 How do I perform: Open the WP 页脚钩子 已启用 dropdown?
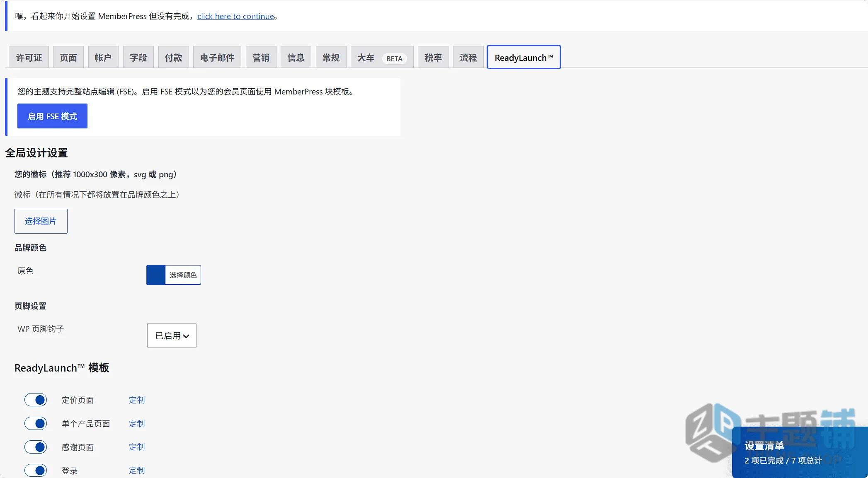click(x=172, y=336)
